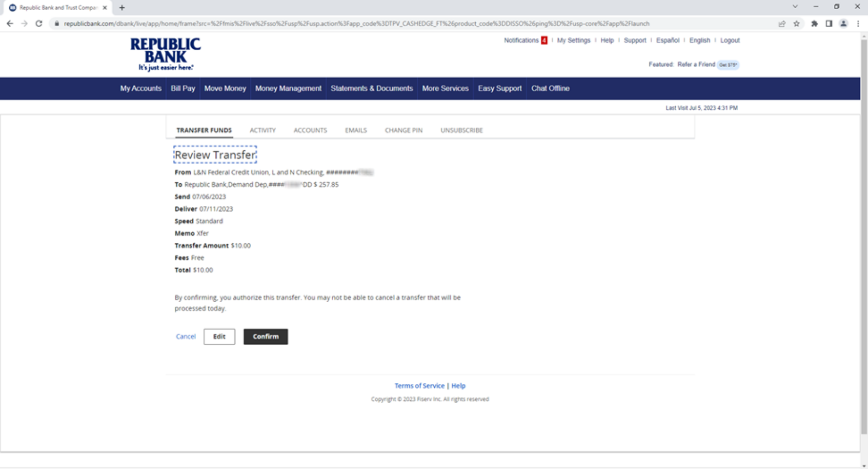
Task: Click the Refer a Friend link
Action: pyautogui.click(x=696, y=64)
